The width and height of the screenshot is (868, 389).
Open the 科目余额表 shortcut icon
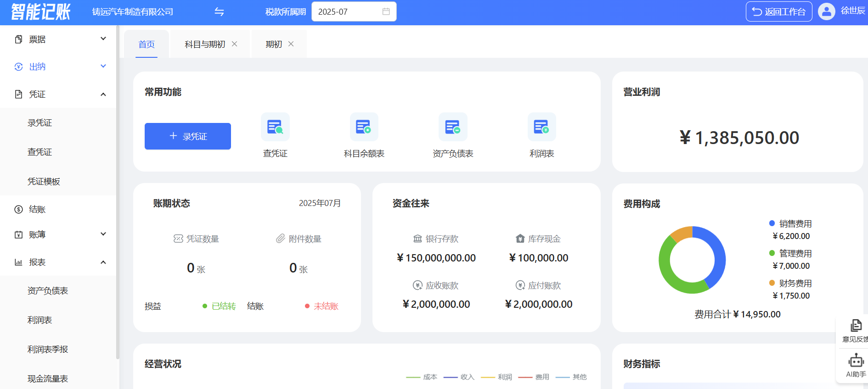click(x=364, y=127)
